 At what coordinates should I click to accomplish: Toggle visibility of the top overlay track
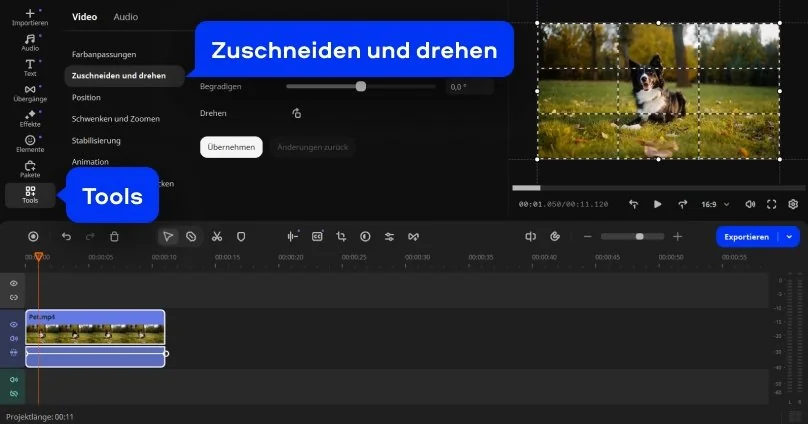click(14, 283)
